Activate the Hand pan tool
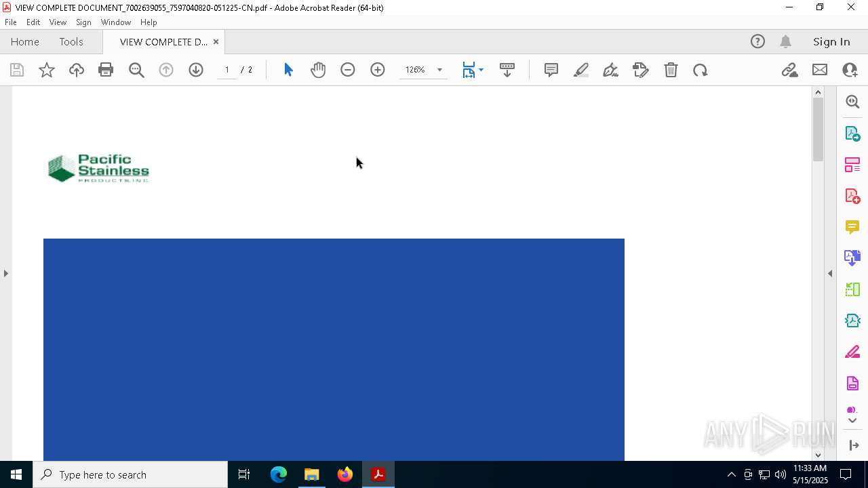Image resolution: width=868 pixels, height=488 pixels. click(x=318, y=70)
